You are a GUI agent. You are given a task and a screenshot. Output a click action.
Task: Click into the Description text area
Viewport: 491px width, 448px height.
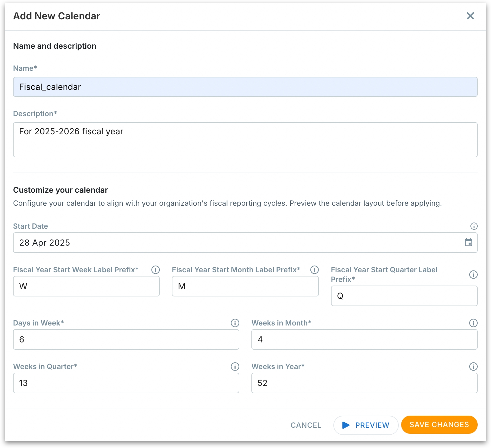[245, 140]
